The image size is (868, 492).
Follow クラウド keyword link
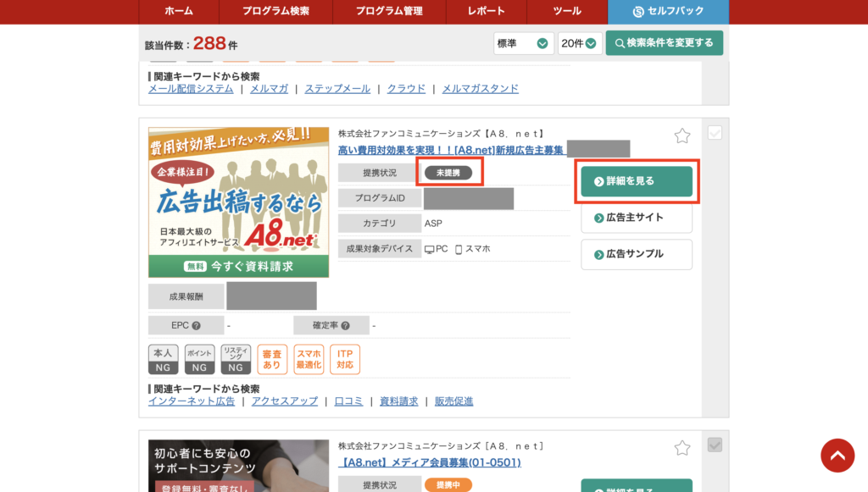point(406,88)
